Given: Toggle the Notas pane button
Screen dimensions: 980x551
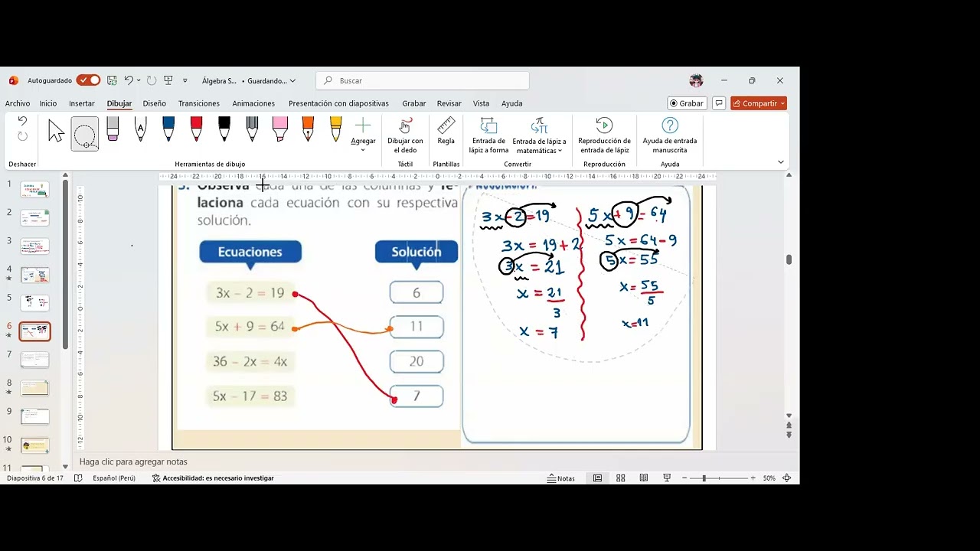Looking at the screenshot, I should pyautogui.click(x=561, y=478).
